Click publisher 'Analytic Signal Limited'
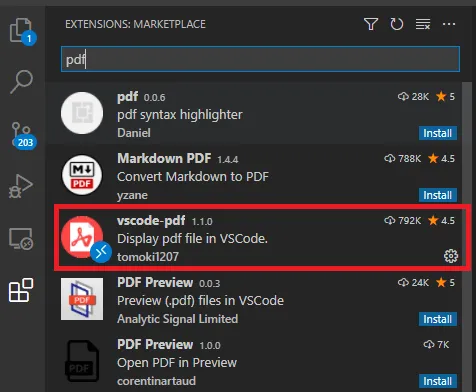476x392 pixels. 177,319
